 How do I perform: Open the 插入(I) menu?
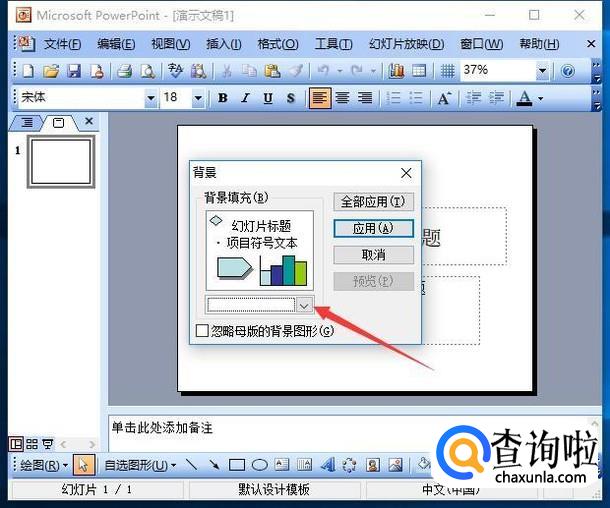pos(224,44)
